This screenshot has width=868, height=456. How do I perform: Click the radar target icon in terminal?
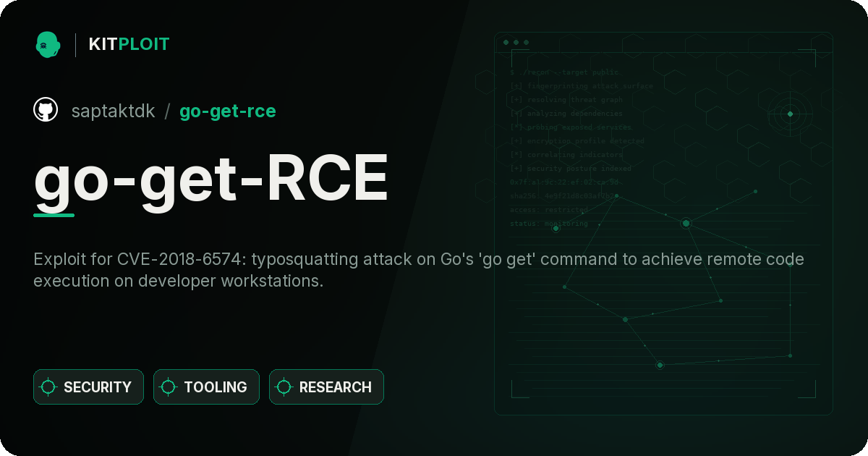790,114
